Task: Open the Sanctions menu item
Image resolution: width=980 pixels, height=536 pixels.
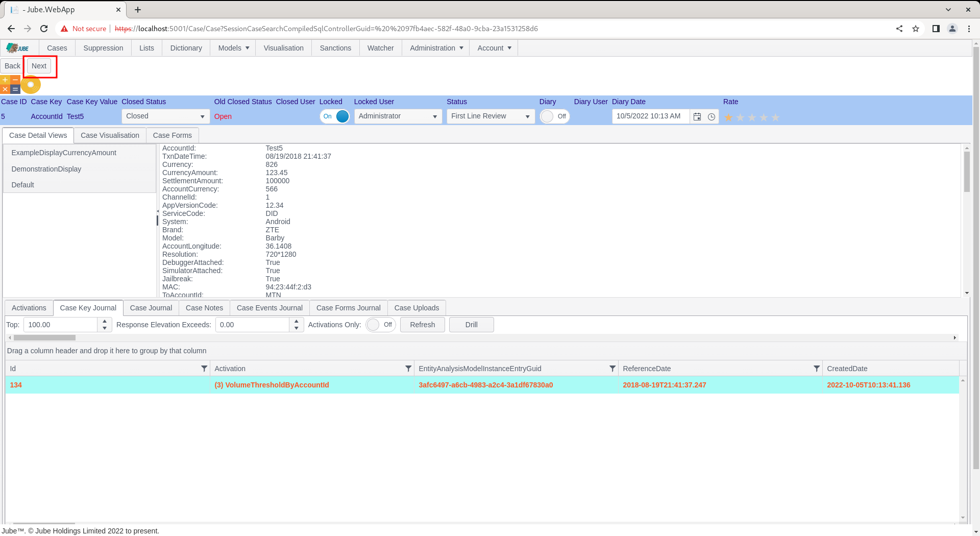Action: 335,48
